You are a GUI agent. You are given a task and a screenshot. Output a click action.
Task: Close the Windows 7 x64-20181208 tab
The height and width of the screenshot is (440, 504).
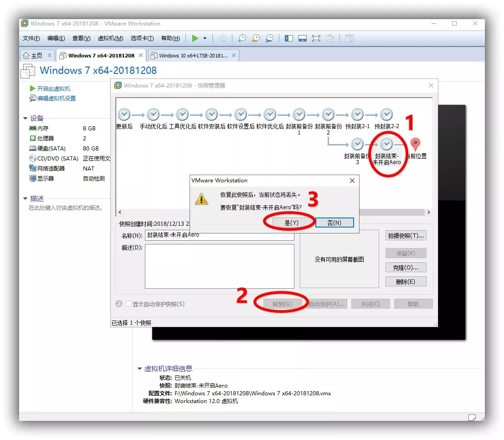141,55
